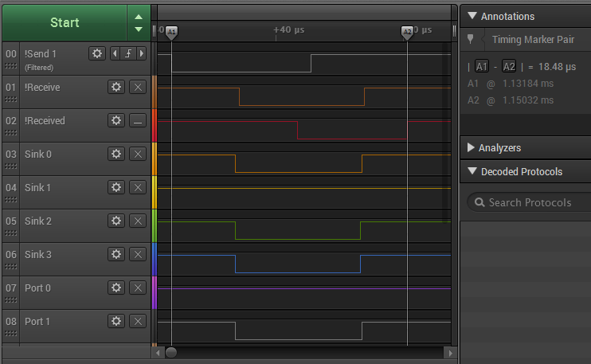Expand the Analyzers panel
The height and width of the screenshot is (364, 591).
click(x=472, y=147)
